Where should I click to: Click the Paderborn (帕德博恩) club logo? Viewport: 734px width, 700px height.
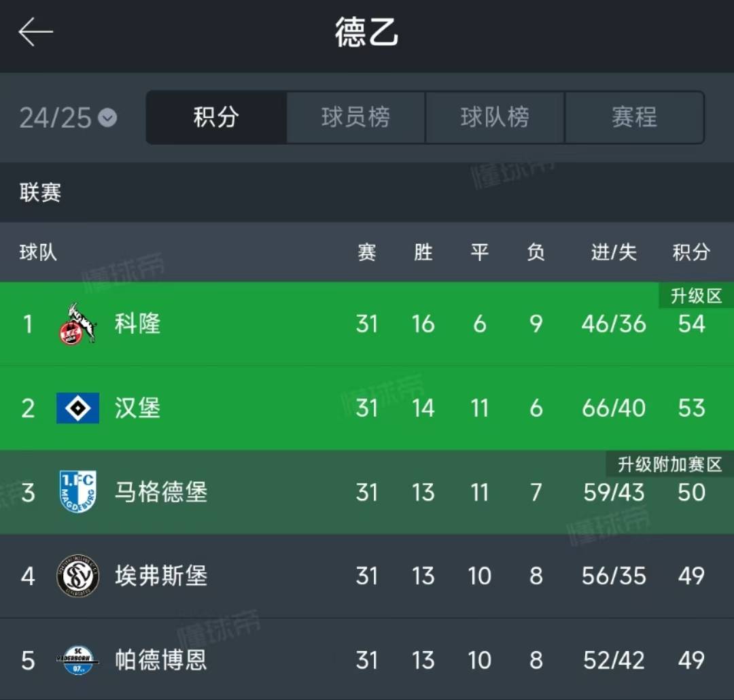[x=77, y=660]
